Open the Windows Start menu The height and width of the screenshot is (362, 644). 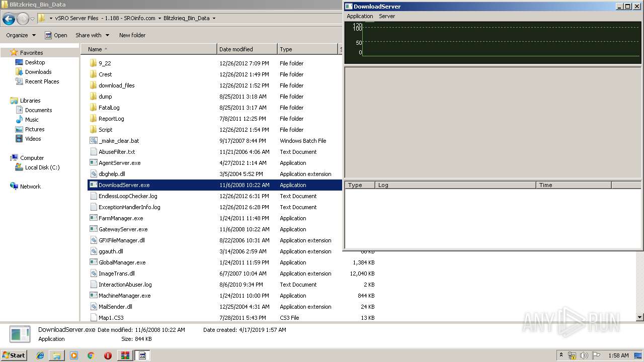click(x=14, y=355)
